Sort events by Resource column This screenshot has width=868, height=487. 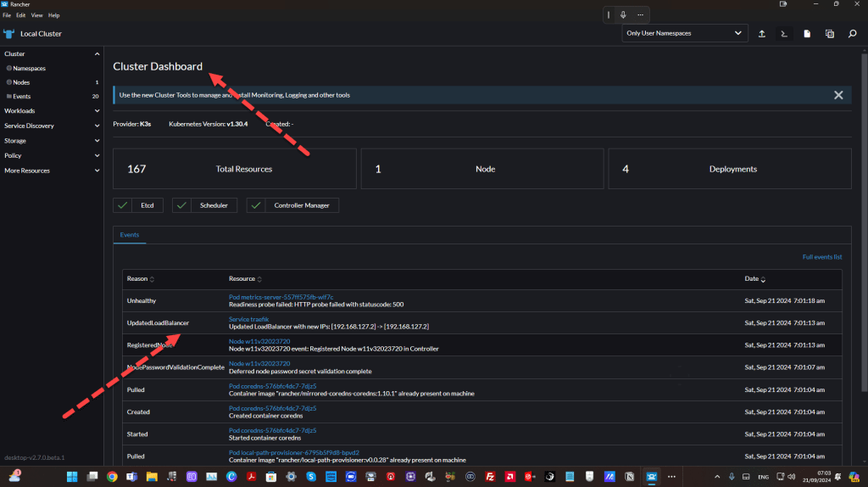pyautogui.click(x=245, y=278)
